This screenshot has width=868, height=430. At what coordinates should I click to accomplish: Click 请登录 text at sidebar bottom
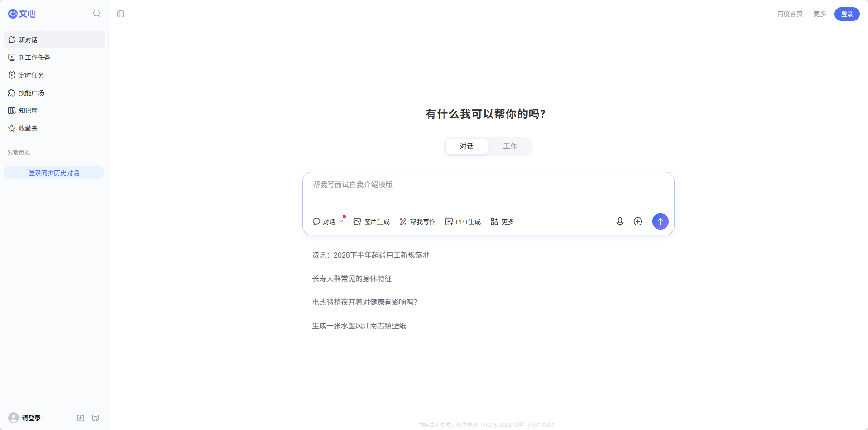click(31, 418)
